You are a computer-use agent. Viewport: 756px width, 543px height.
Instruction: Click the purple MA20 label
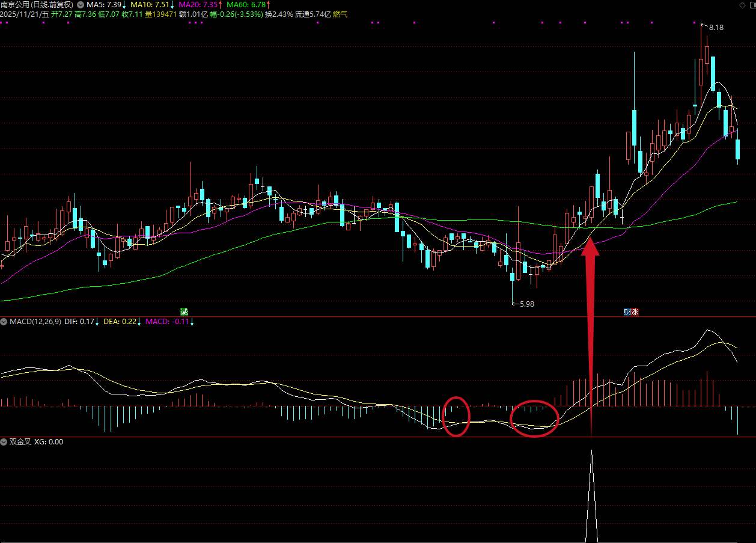(198, 5)
